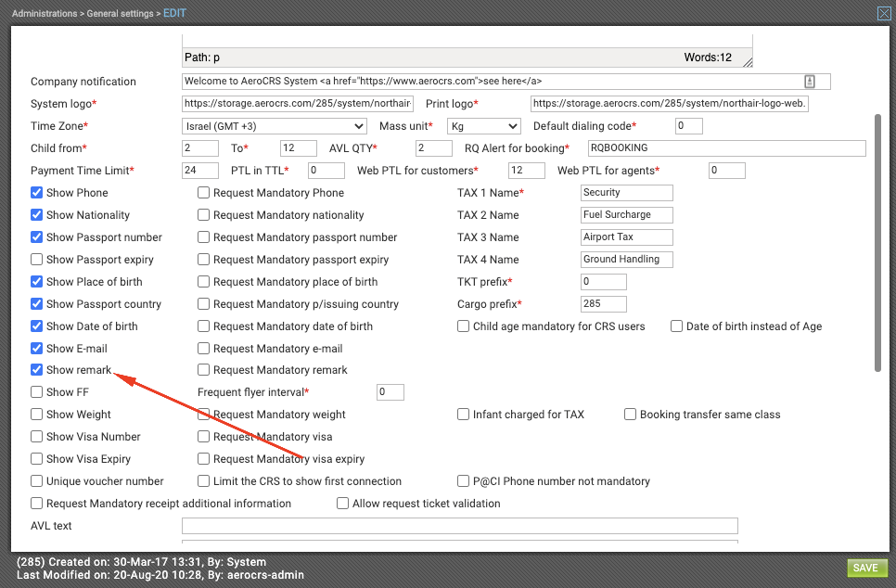Screen dimensions: 896x588
Task: Toggle the Show remark checkbox
Action: point(36,370)
